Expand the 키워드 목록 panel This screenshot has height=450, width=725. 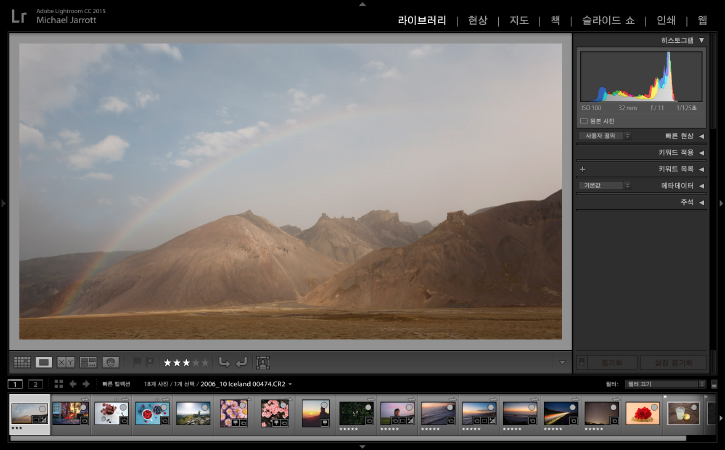[x=701, y=169]
